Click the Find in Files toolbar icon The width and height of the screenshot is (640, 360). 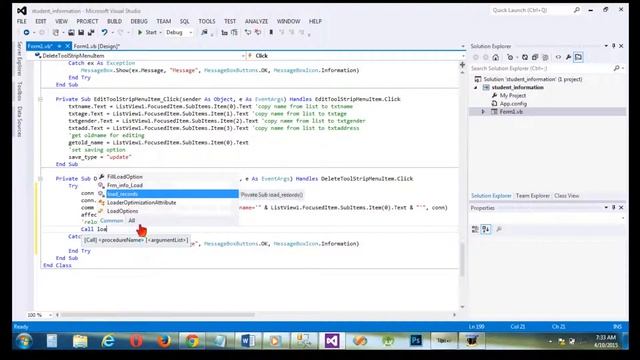204,32
